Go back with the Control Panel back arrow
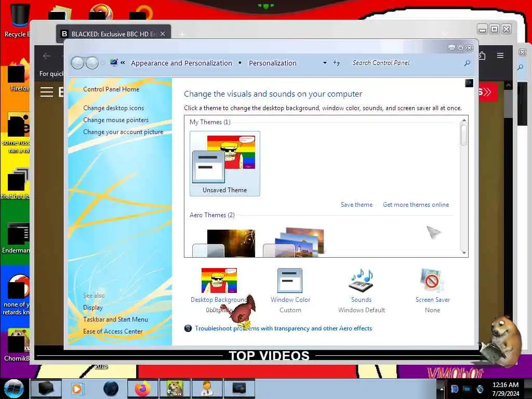 point(78,63)
